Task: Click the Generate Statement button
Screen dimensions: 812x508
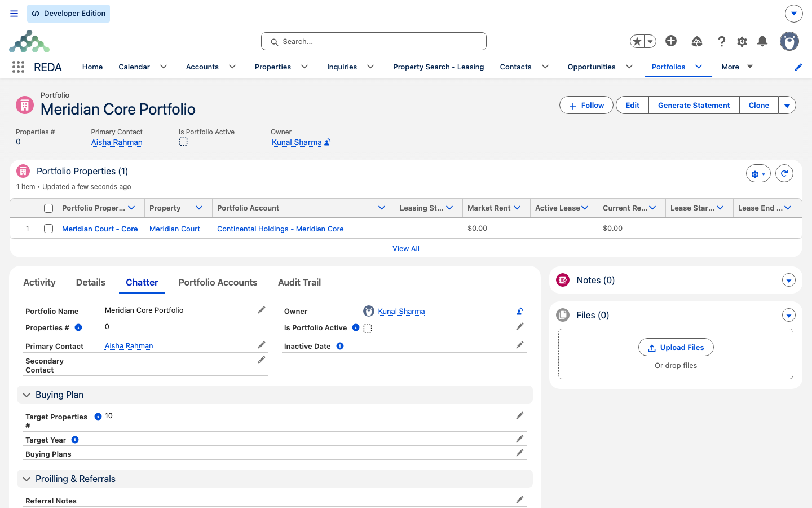Action: [694, 105]
